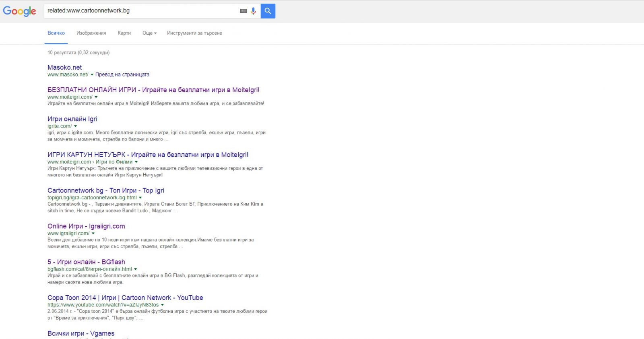
Task: Click snippet starting 'Играй и се забавлявай'
Action: point(153,279)
